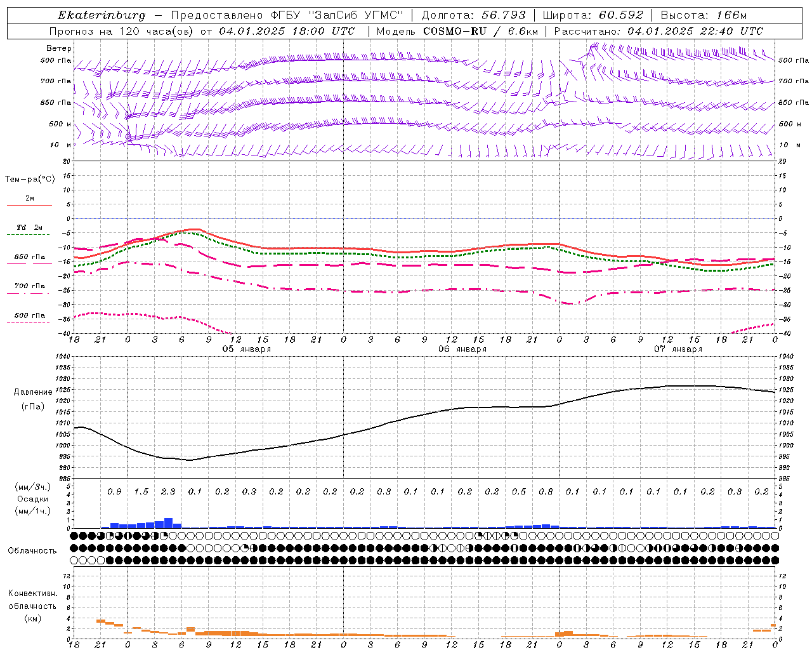Select the '700 гПа' temperature legend entry
812x650 pixels.
tap(29, 286)
